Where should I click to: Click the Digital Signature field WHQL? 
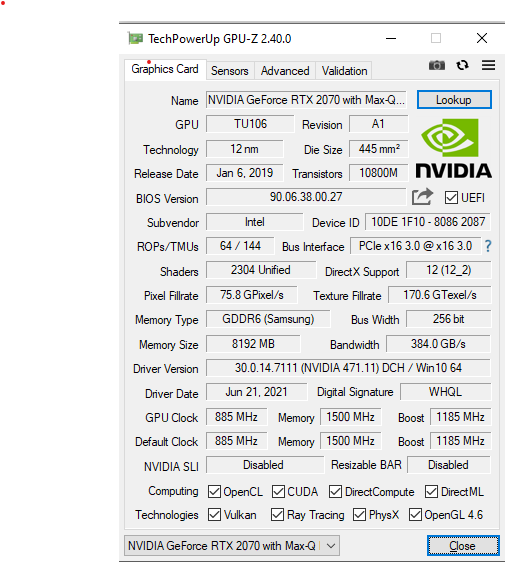coord(446,392)
